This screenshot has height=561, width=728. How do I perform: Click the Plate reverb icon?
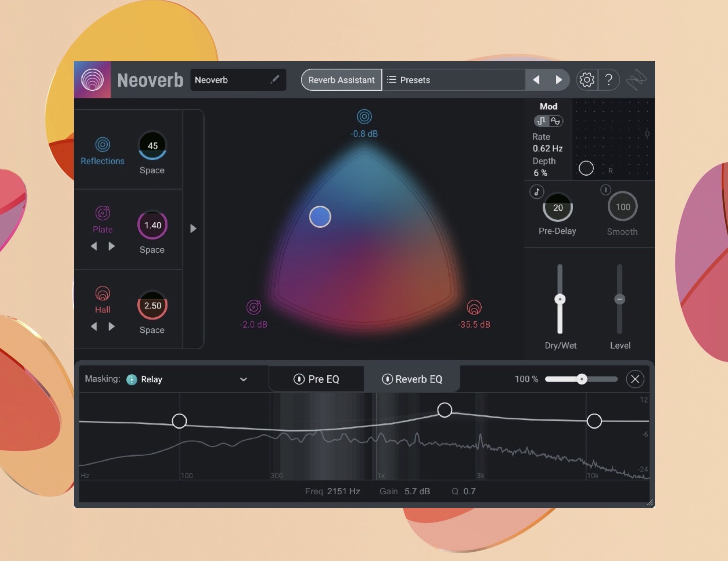coord(102,212)
